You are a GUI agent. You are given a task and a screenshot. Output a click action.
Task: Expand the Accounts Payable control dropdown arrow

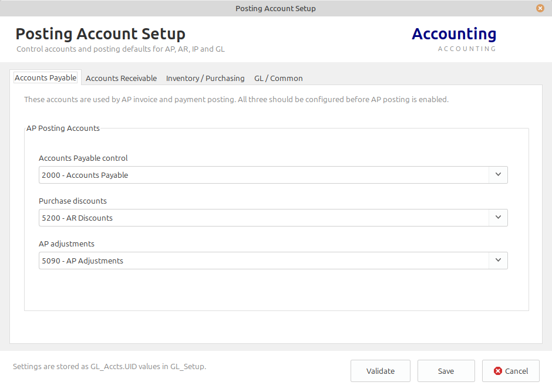(498, 174)
